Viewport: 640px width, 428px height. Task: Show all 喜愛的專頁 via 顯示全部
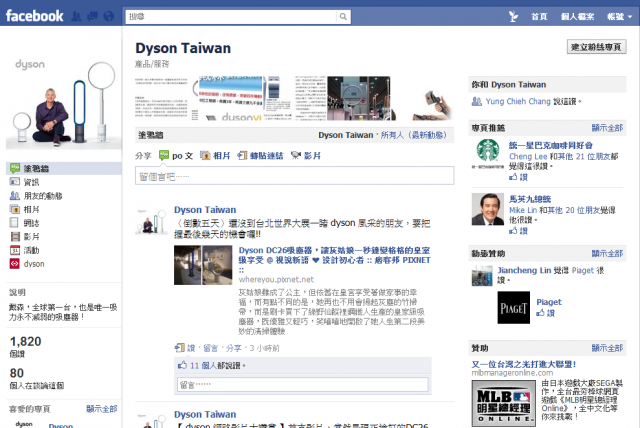point(102,409)
